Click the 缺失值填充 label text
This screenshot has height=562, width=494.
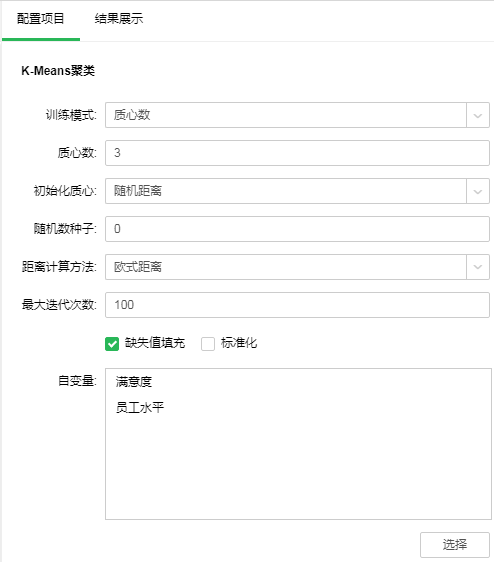pyautogui.click(x=155, y=343)
